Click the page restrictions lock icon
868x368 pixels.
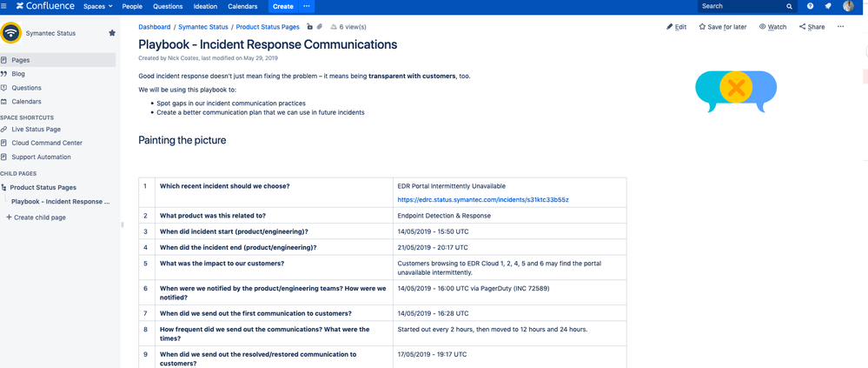[309, 27]
